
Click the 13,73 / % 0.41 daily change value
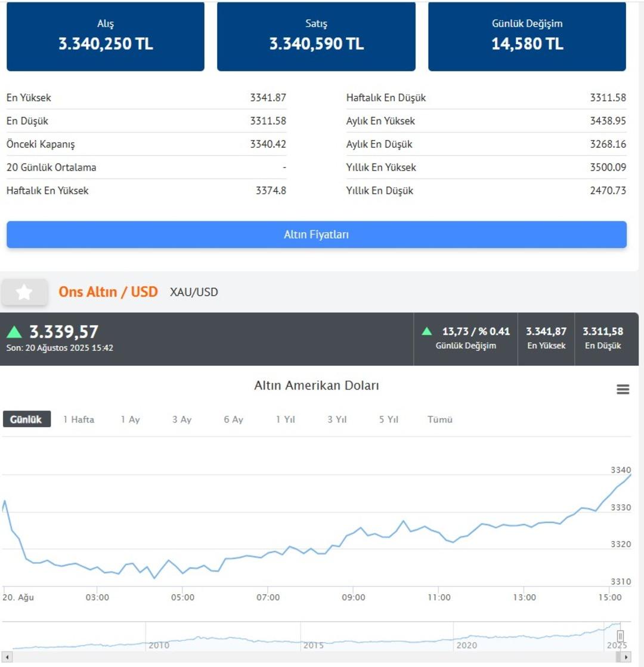(x=476, y=331)
